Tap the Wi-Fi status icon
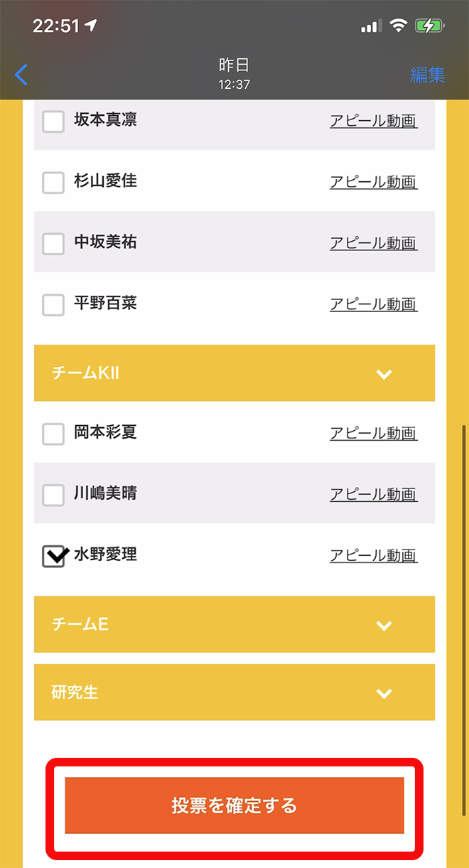469x868 pixels. click(x=399, y=26)
